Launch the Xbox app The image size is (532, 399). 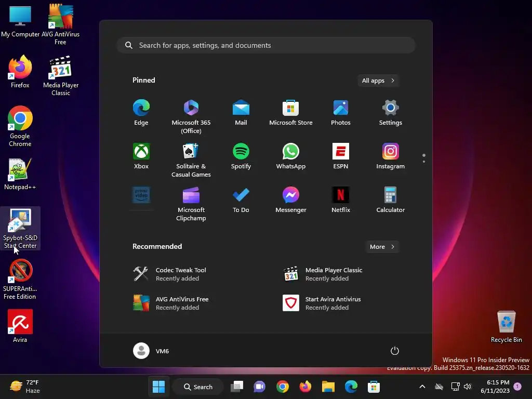pos(141,156)
